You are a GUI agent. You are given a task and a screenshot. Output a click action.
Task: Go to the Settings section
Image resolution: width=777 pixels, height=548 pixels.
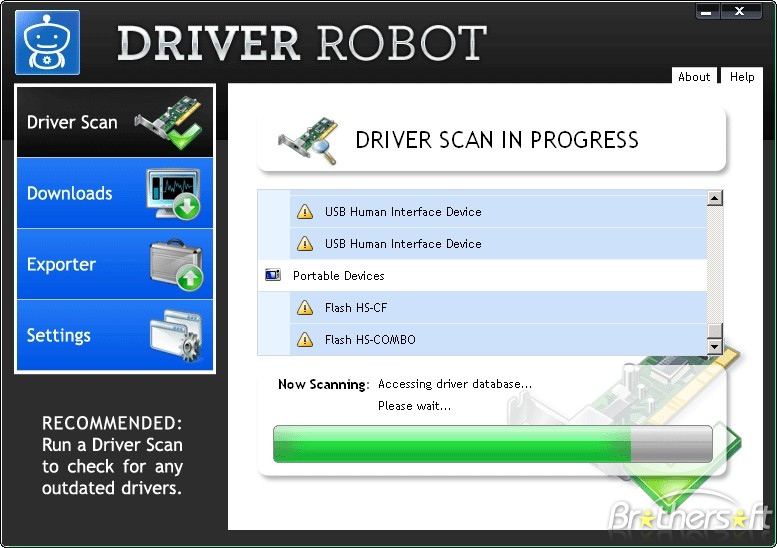(x=59, y=336)
